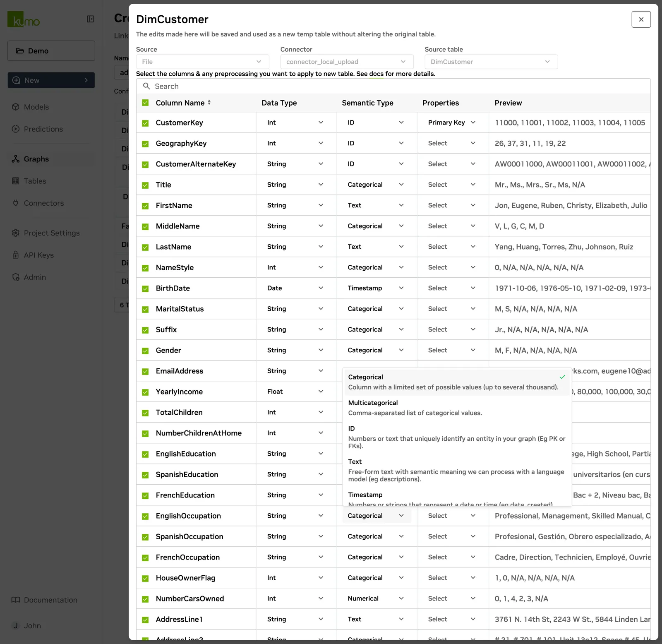
Task: Collapse sidebar using the panel toggle icon
Action: click(x=91, y=19)
